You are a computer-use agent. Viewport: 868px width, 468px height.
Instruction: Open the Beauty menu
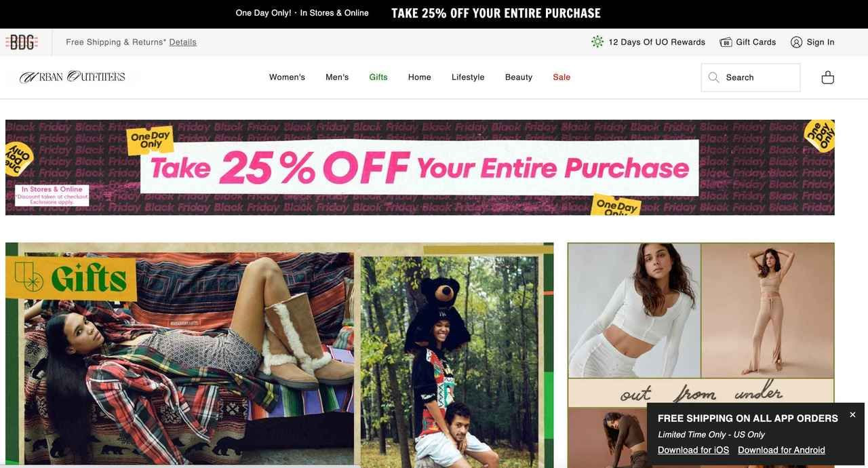[519, 77]
